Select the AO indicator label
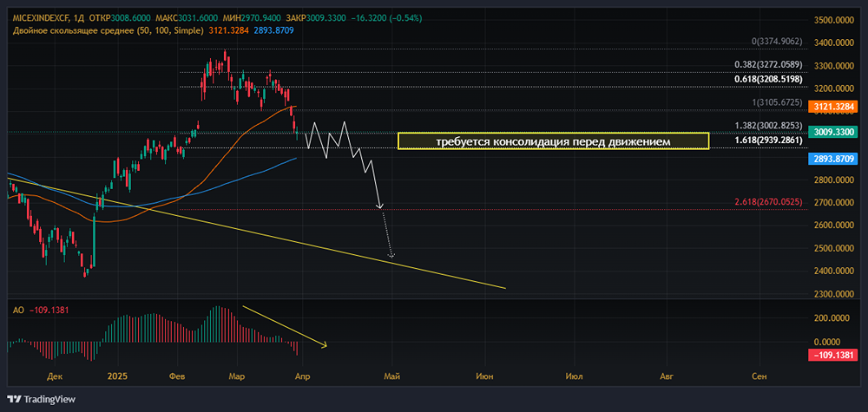Screen dimensions: 868x412 (17, 308)
